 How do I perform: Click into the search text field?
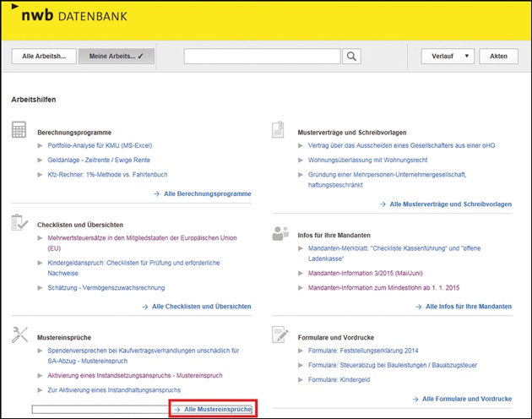[263, 57]
